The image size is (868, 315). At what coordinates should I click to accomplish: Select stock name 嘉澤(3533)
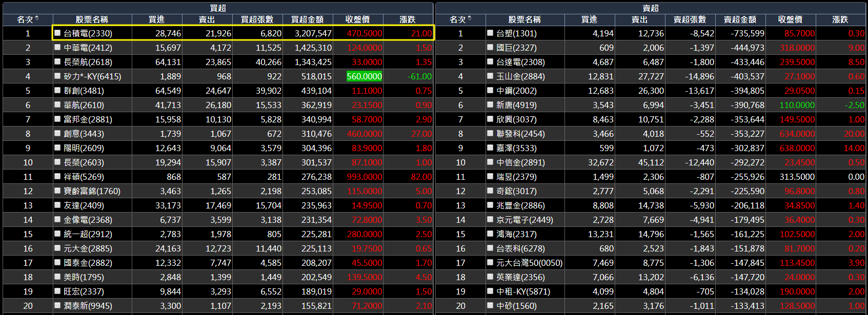point(516,148)
